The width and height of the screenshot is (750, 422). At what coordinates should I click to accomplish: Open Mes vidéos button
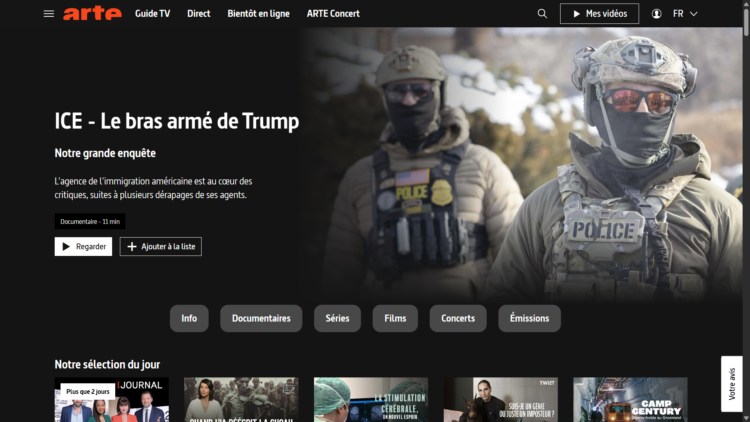click(599, 14)
